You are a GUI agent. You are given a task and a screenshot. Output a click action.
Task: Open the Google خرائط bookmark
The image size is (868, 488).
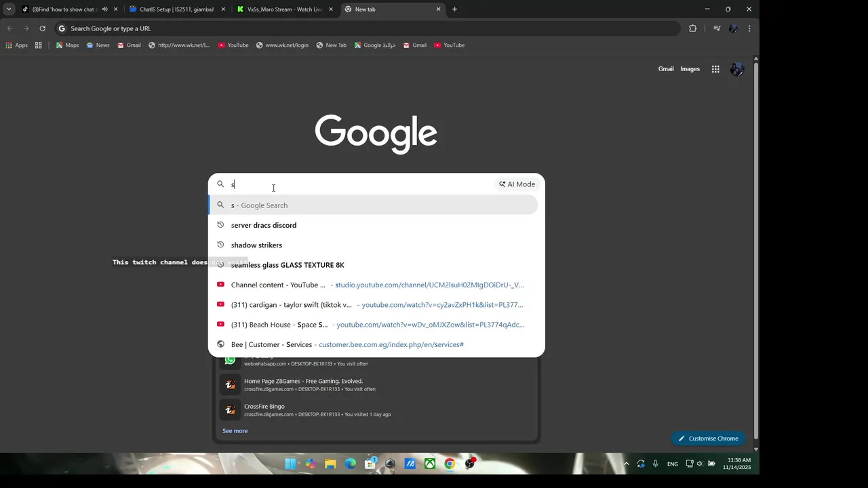tap(375, 45)
